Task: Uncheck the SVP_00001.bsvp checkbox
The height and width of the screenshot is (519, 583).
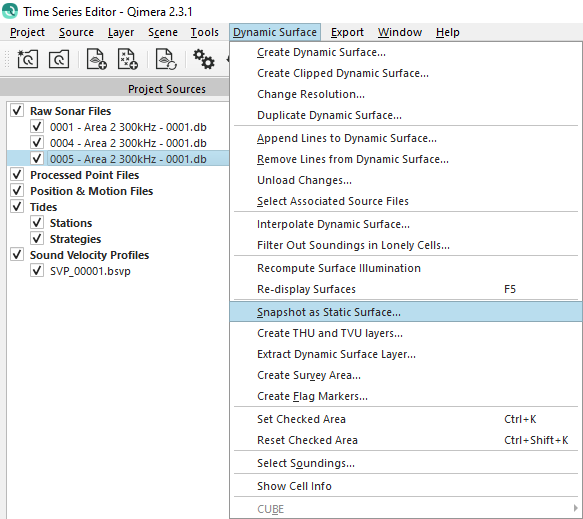Action: (37, 271)
